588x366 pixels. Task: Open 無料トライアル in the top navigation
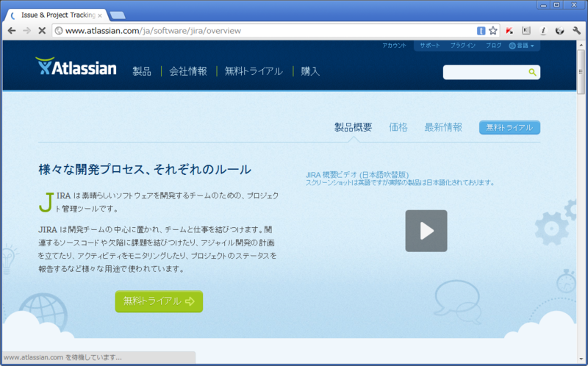click(x=254, y=71)
